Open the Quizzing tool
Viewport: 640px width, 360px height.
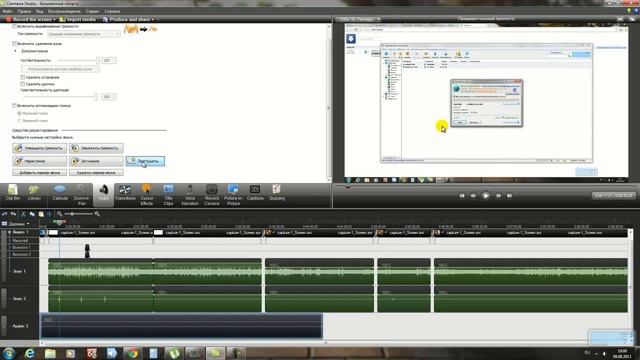coord(277,193)
